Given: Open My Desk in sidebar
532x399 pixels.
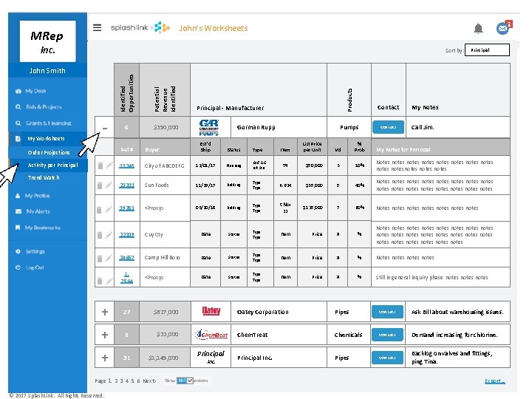Looking at the screenshot, I should [35, 91].
